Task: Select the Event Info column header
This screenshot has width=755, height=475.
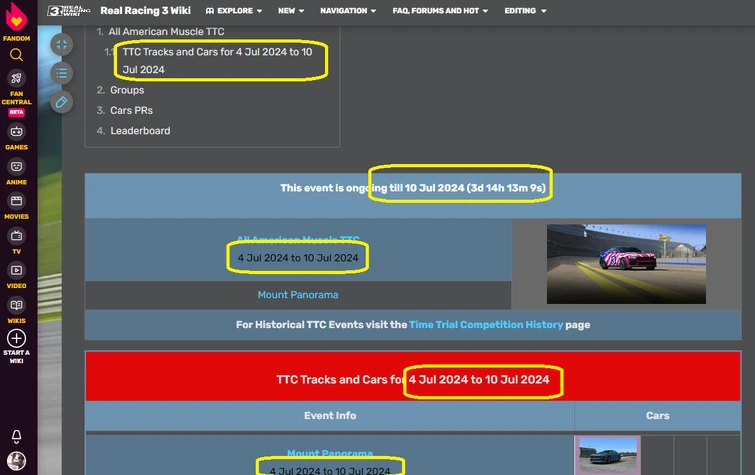Action: coord(330,416)
